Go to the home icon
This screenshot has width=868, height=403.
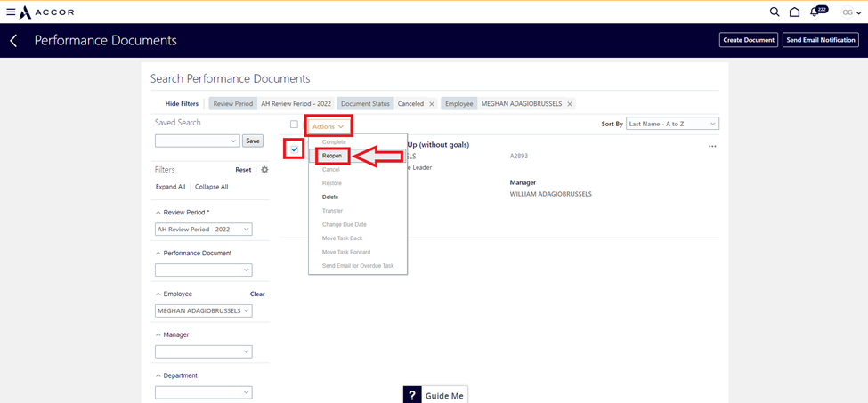(794, 12)
